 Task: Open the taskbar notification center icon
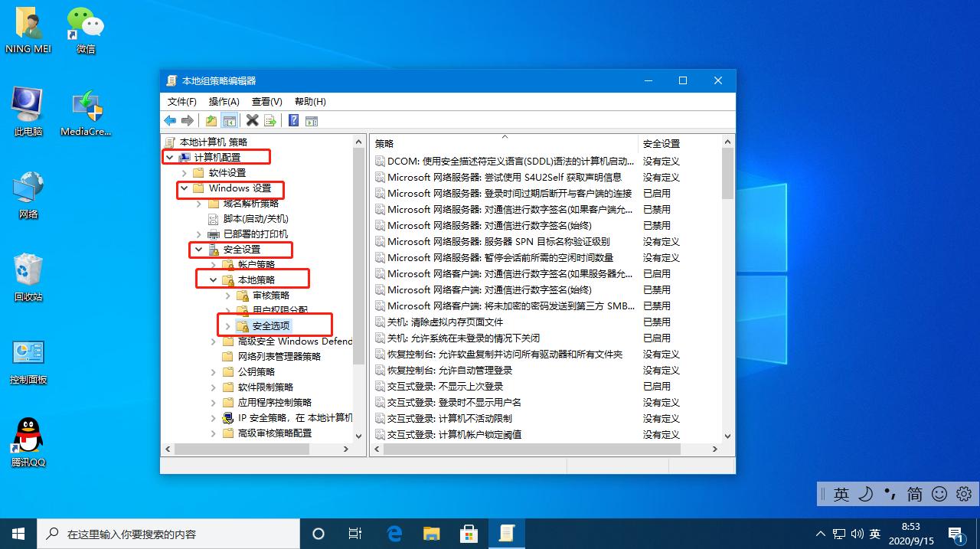click(x=955, y=534)
